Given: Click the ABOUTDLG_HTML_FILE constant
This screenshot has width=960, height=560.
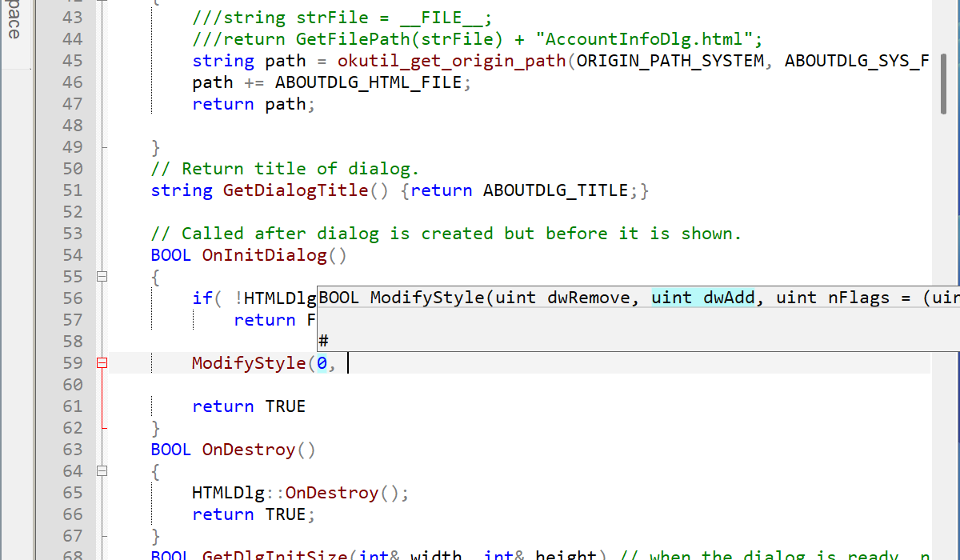Looking at the screenshot, I should [368, 82].
